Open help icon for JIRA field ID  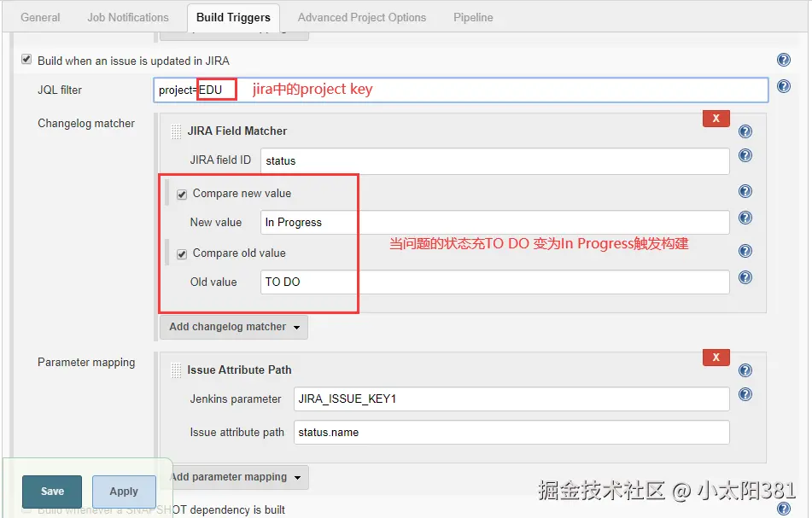pos(745,155)
